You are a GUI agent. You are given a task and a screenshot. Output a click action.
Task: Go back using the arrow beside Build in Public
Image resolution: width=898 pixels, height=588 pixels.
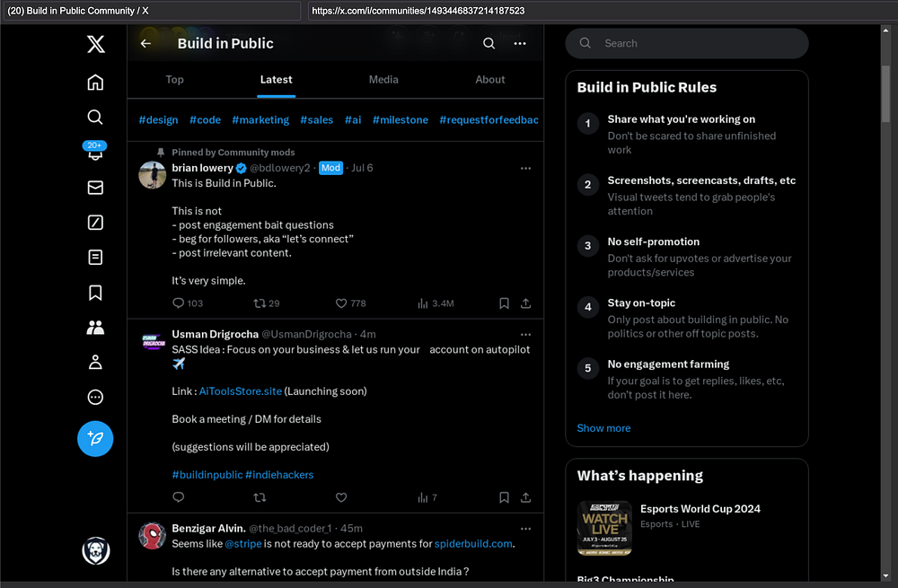pos(145,43)
